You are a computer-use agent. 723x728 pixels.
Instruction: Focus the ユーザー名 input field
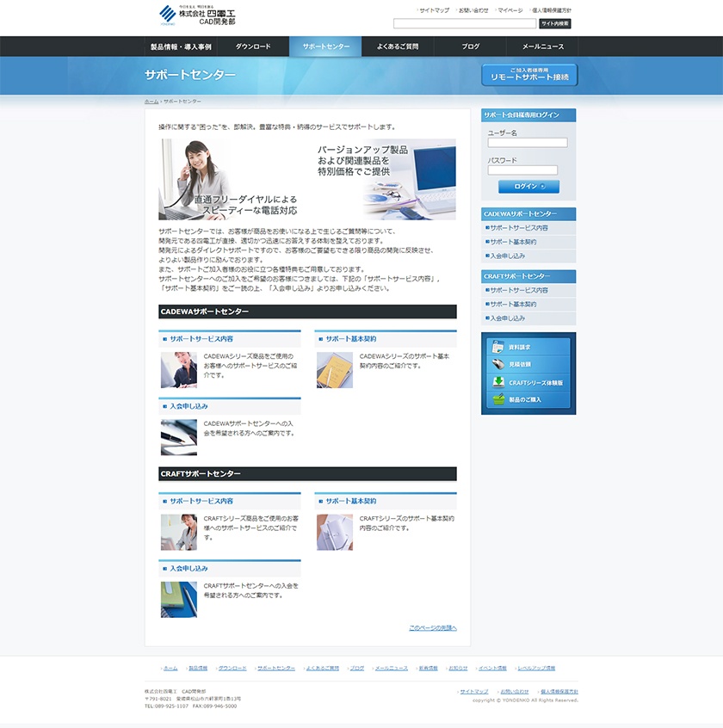[x=528, y=143]
